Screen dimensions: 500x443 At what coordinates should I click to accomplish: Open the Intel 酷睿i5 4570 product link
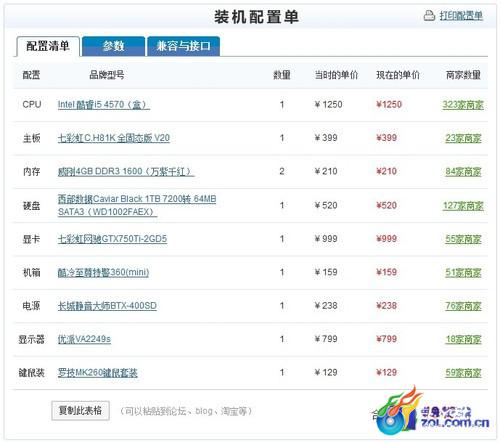pos(104,105)
